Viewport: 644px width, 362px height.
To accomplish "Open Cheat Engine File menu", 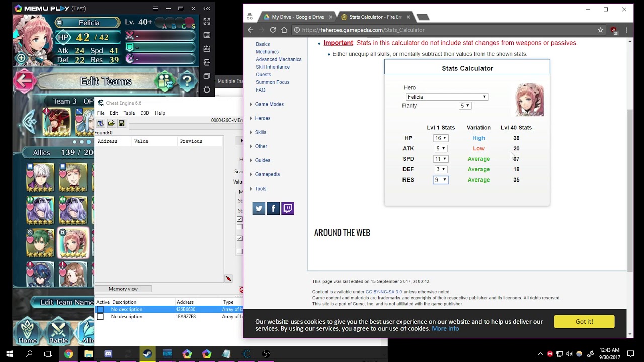I will pos(101,113).
